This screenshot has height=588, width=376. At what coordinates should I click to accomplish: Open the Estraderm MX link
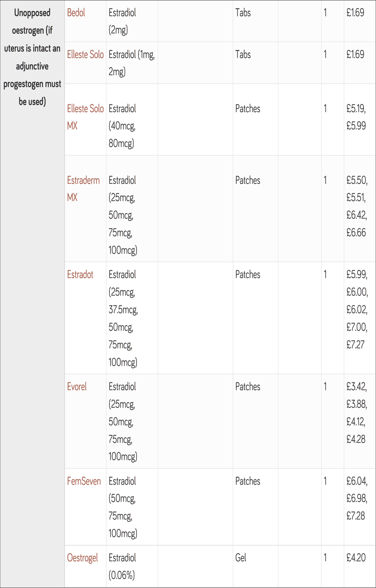coord(83,189)
